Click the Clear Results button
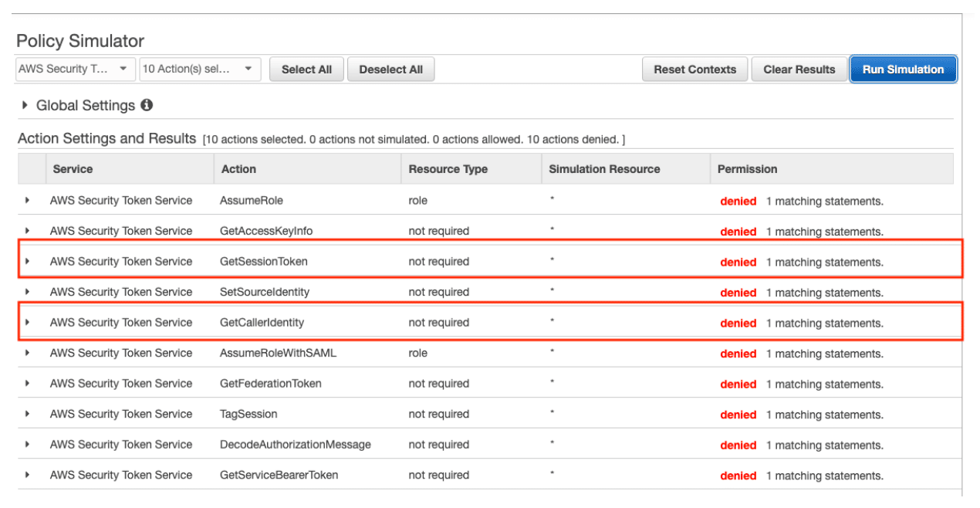 point(799,69)
